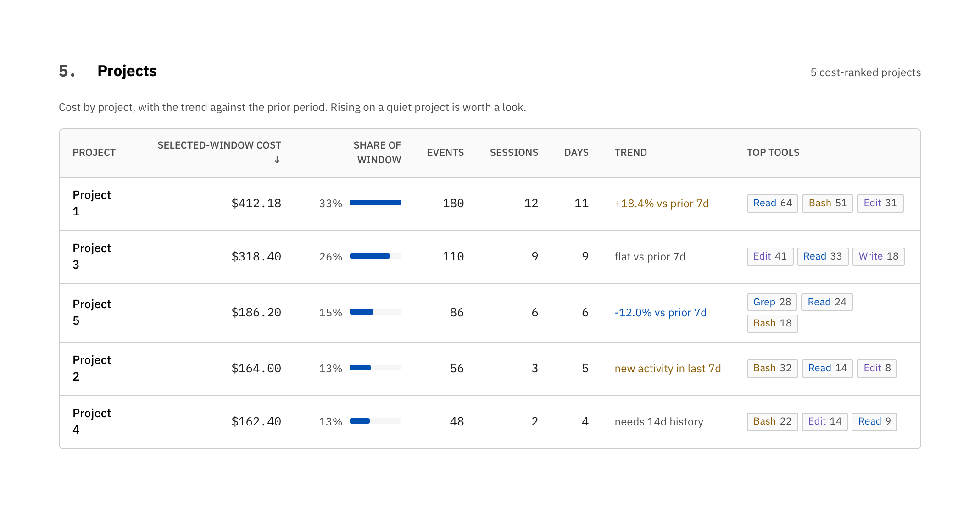Click the Write 18 tool tag
Viewport: 980px width, 508px height.
tap(879, 257)
